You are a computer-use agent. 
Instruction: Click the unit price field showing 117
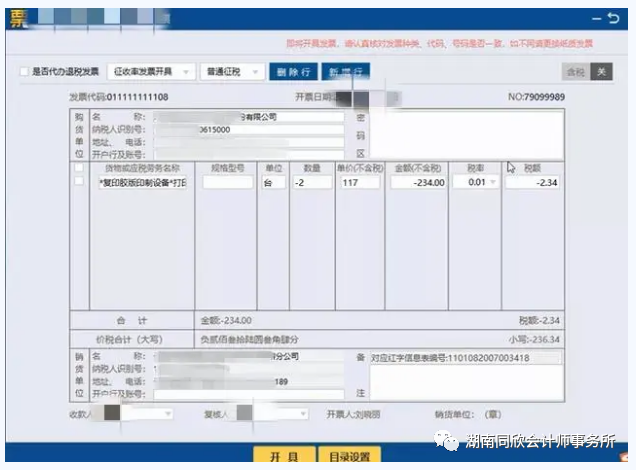pyautogui.click(x=360, y=182)
